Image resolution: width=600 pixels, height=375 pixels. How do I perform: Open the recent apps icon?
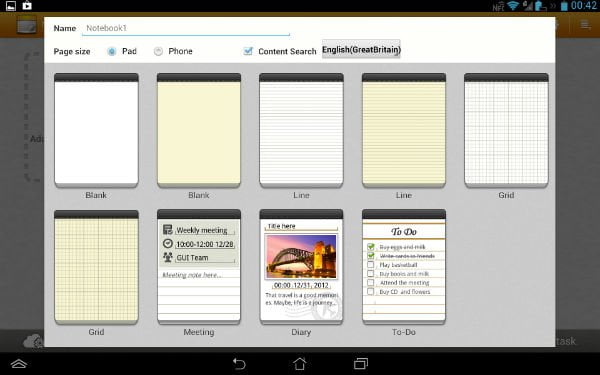coord(360,363)
